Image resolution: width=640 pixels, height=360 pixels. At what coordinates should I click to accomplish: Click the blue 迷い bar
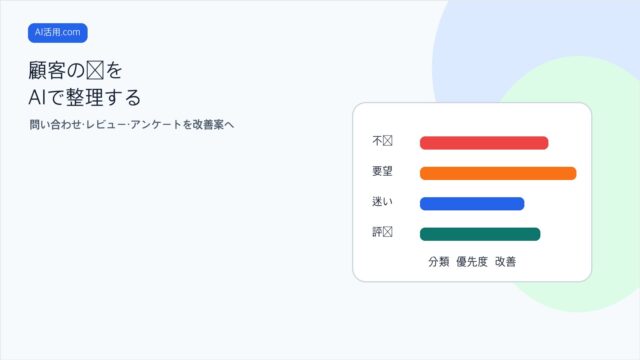tap(472, 204)
